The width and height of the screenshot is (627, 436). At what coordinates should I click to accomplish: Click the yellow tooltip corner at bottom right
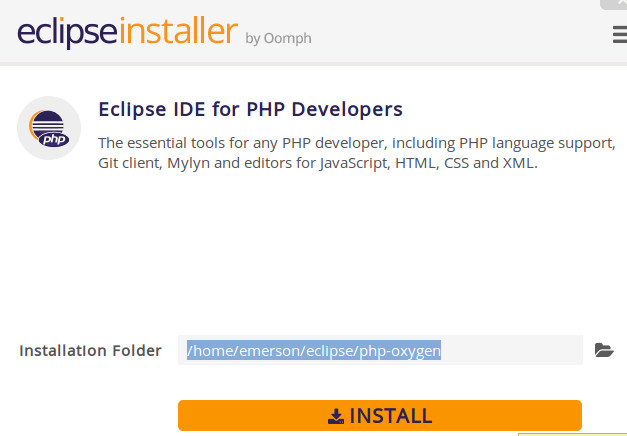tap(573, 434)
